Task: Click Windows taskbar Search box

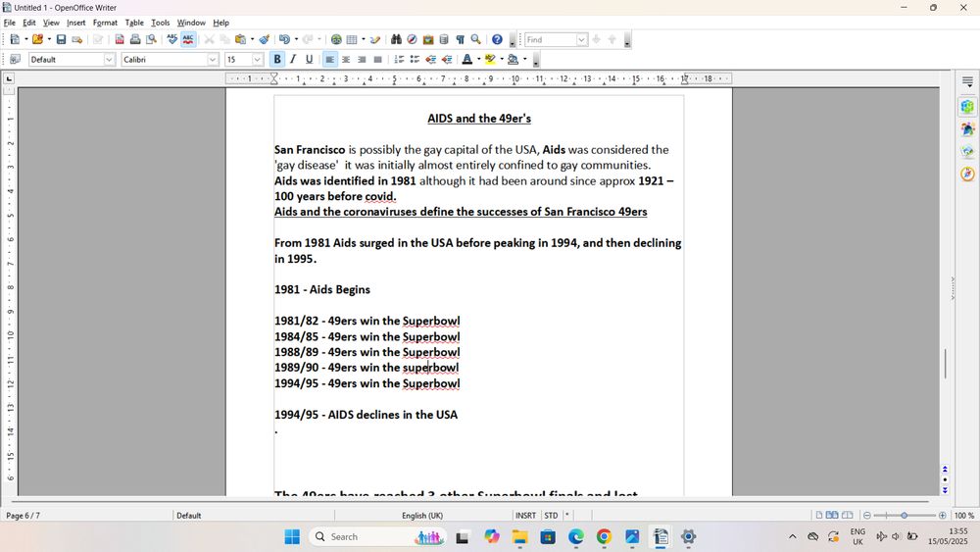Action: (x=377, y=536)
